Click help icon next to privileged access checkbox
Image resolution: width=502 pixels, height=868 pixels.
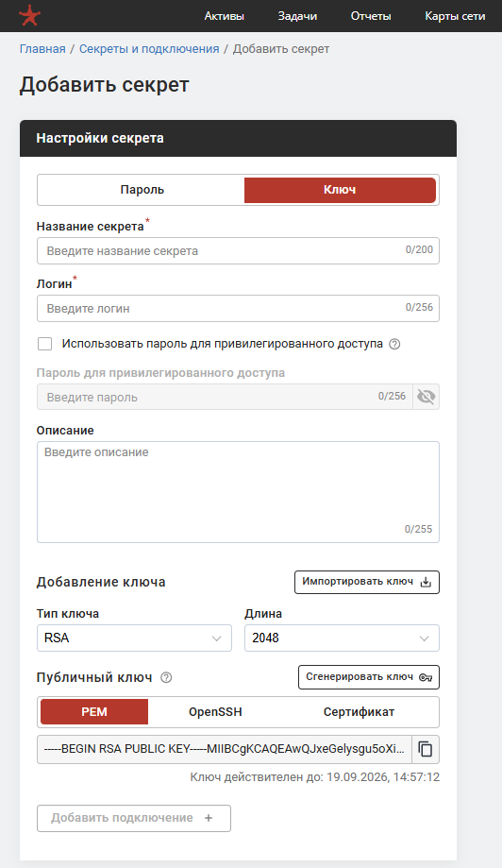click(x=394, y=344)
